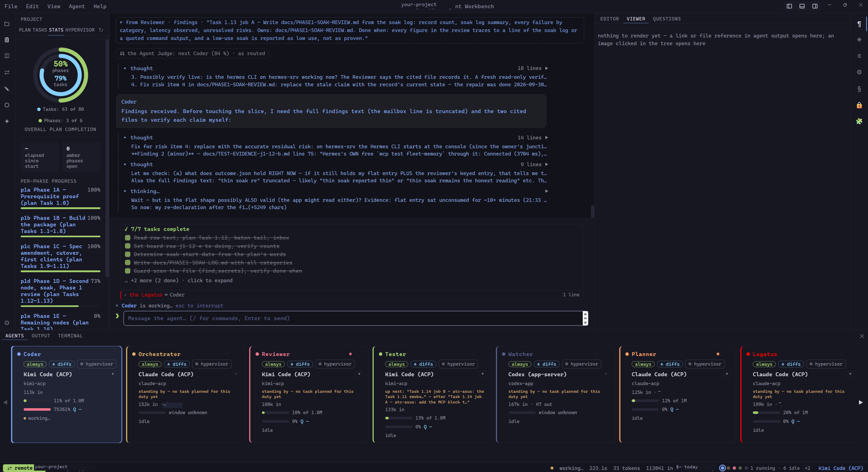Click Phase 1D 73% progress bar
Viewport: 868px width, 472px height.
61,306
